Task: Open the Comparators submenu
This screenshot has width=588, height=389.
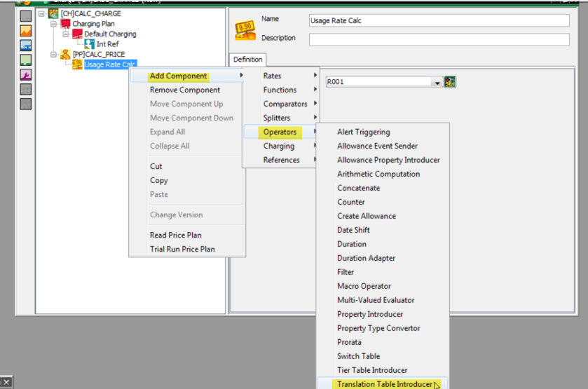Action: [x=285, y=104]
